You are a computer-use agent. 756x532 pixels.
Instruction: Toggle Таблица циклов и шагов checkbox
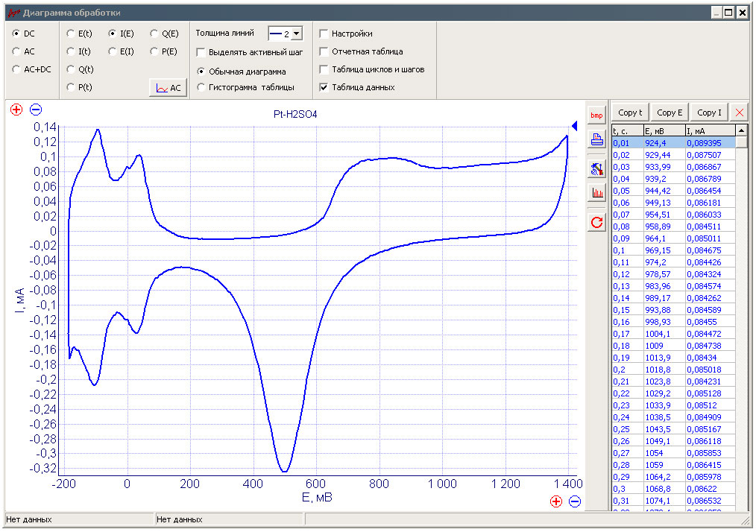[x=324, y=69]
